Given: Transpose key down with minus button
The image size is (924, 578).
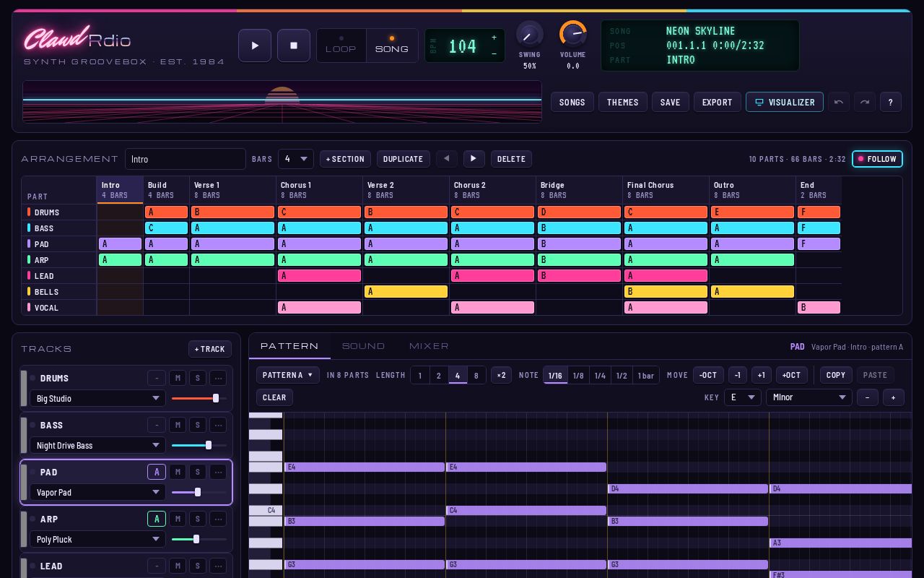Looking at the screenshot, I should pos(868,397).
